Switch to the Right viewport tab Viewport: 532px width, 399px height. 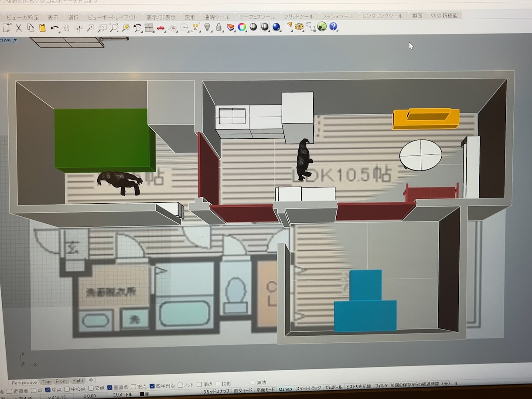pos(78,381)
